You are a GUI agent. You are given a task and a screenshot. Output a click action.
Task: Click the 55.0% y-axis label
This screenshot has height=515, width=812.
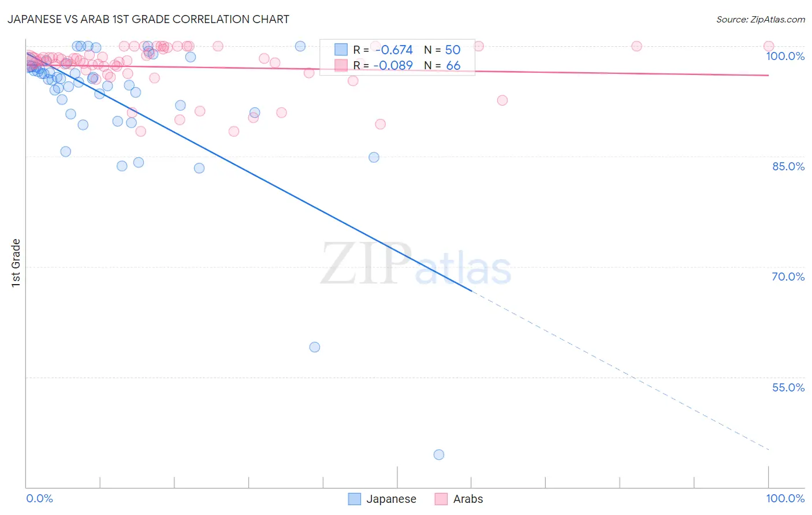click(788, 387)
